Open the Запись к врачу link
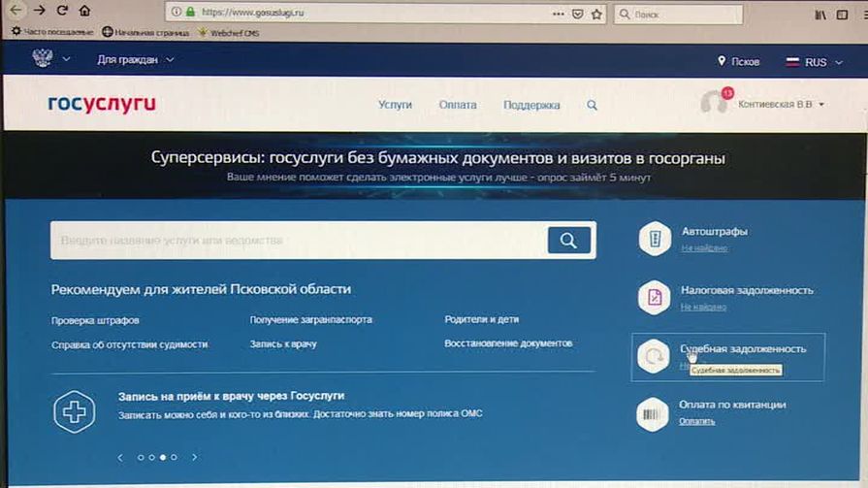868x488 pixels. [283, 344]
